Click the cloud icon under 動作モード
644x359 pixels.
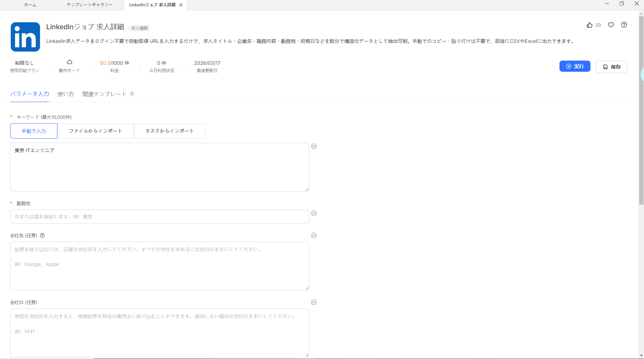coord(69,62)
